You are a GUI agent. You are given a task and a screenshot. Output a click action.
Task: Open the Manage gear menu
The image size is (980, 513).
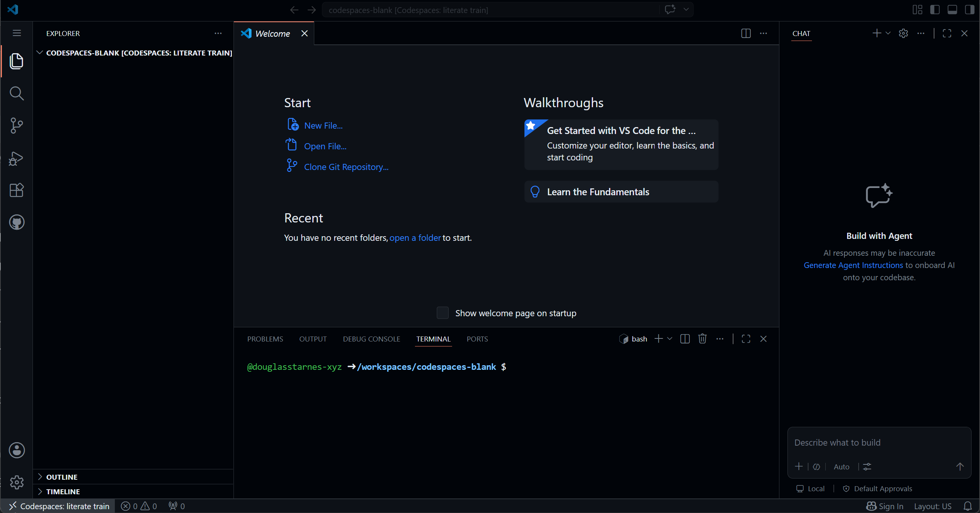pyautogui.click(x=16, y=482)
